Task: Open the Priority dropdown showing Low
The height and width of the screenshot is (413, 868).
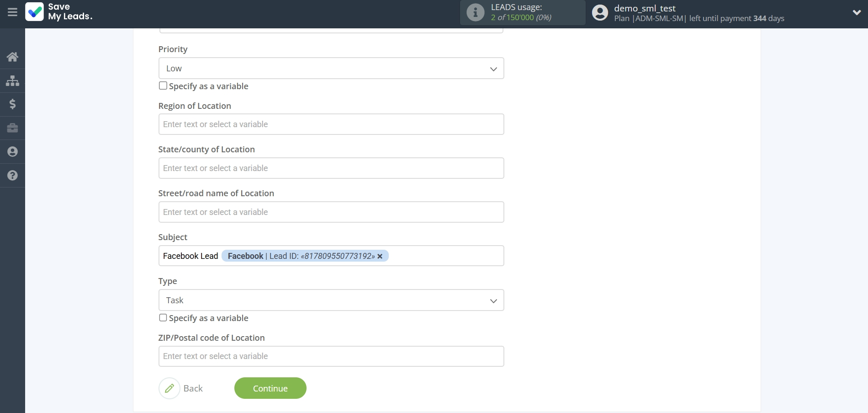Action: pyautogui.click(x=331, y=69)
